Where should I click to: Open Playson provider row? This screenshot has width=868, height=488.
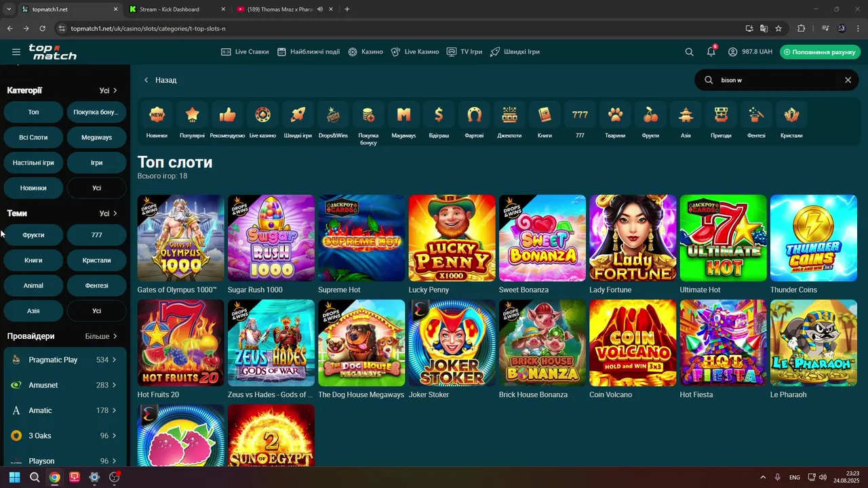[x=64, y=461]
